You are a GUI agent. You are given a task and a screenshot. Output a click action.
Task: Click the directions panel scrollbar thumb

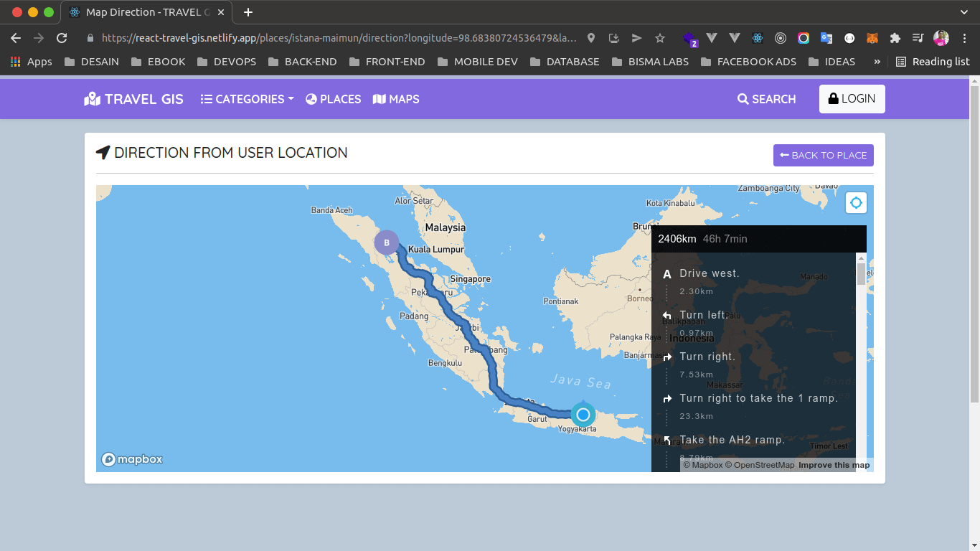click(x=861, y=274)
